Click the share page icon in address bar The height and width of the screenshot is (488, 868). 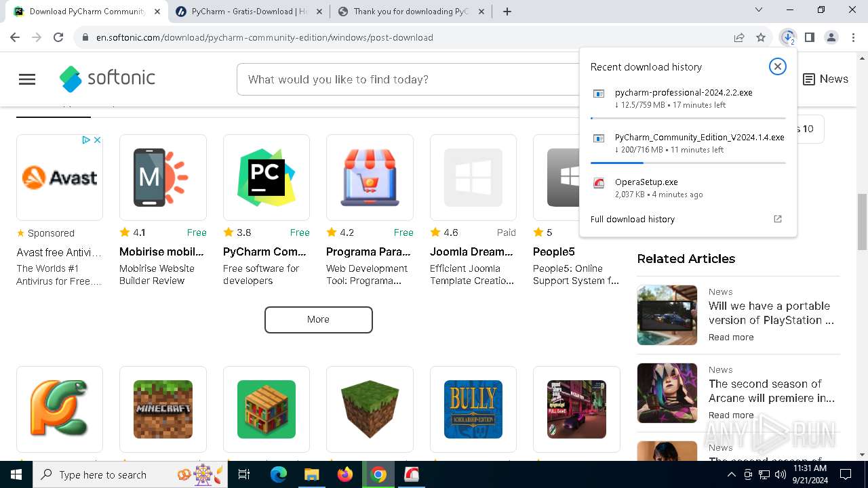[739, 37]
